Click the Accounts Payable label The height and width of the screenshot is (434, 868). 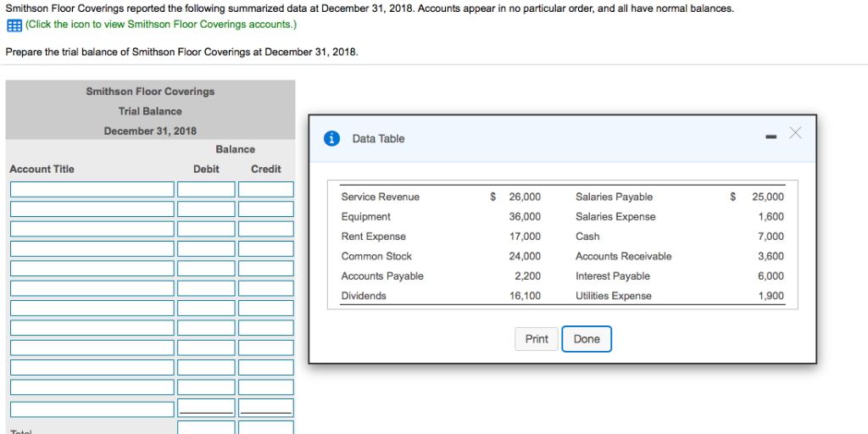(x=382, y=276)
